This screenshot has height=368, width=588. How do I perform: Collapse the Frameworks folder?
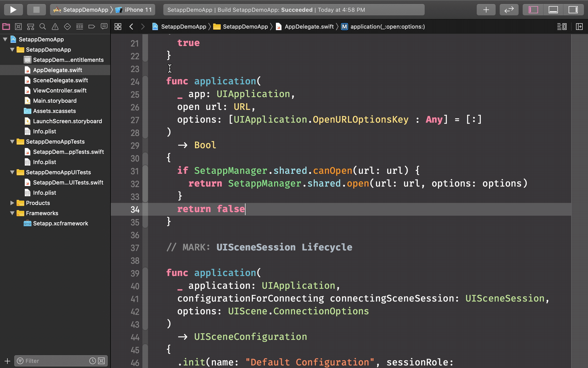pos(12,213)
